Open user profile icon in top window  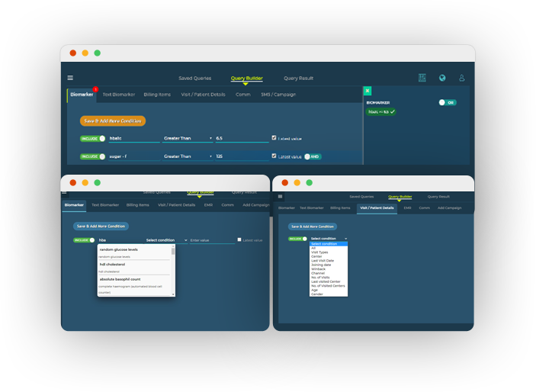pyautogui.click(x=462, y=78)
